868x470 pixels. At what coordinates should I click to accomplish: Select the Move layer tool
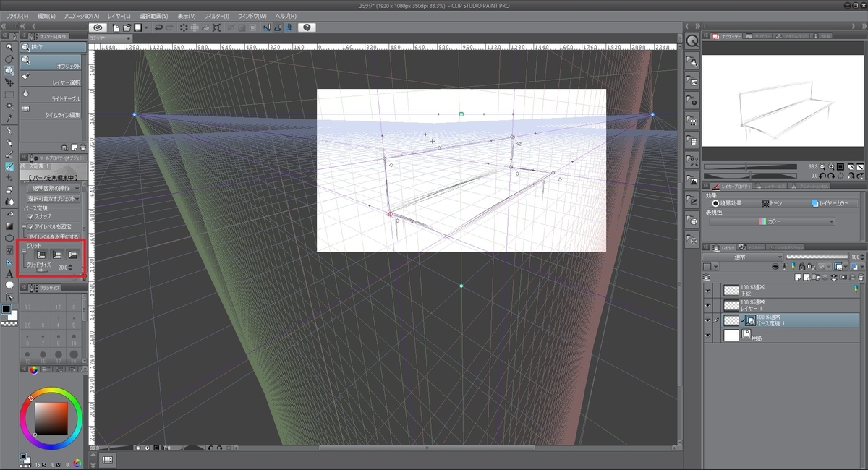(x=9, y=82)
